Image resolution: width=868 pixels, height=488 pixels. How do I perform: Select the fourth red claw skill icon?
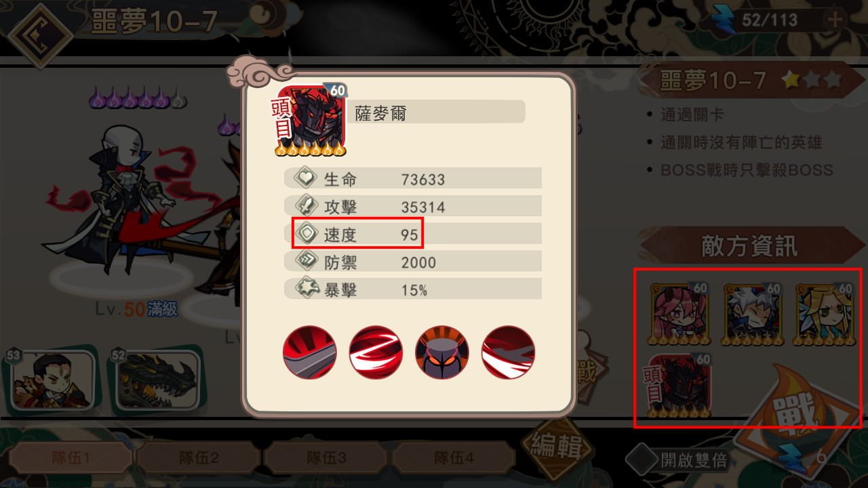pos(508,352)
